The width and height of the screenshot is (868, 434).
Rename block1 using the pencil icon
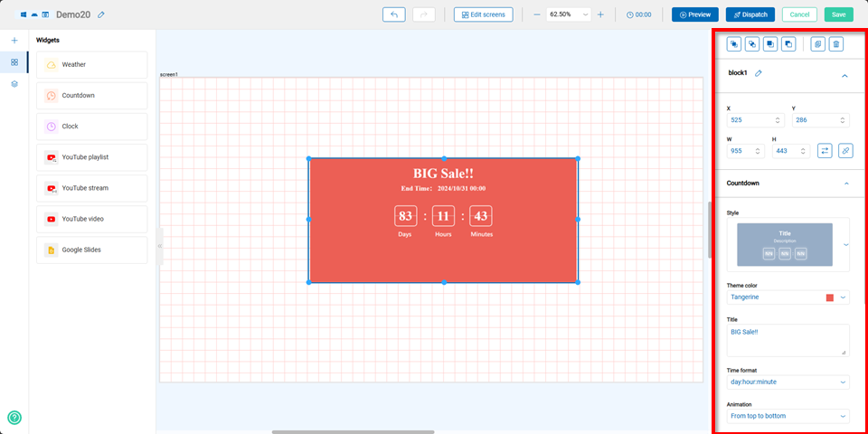[x=759, y=73]
